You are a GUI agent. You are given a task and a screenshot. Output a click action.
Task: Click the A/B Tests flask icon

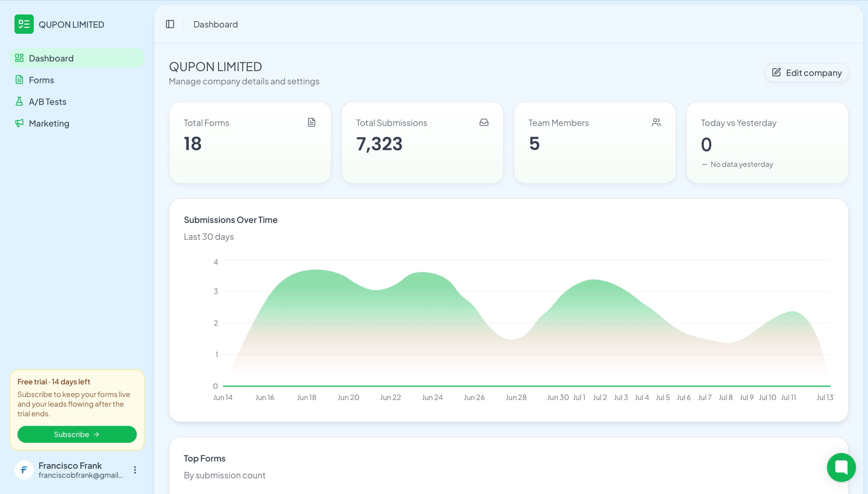(19, 102)
